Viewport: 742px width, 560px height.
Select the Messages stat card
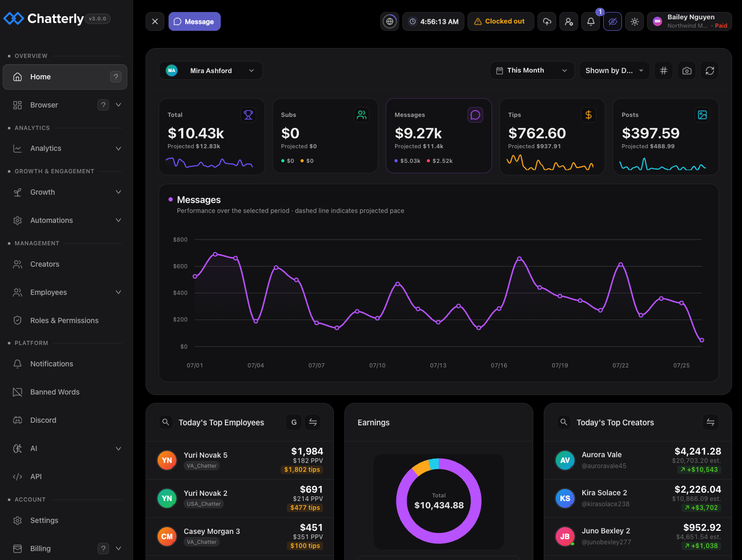[439, 136]
